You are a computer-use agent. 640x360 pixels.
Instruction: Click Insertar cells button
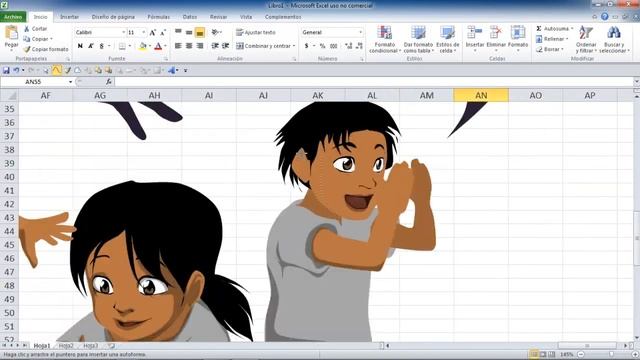pyautogui.click(x=475, y=38)
